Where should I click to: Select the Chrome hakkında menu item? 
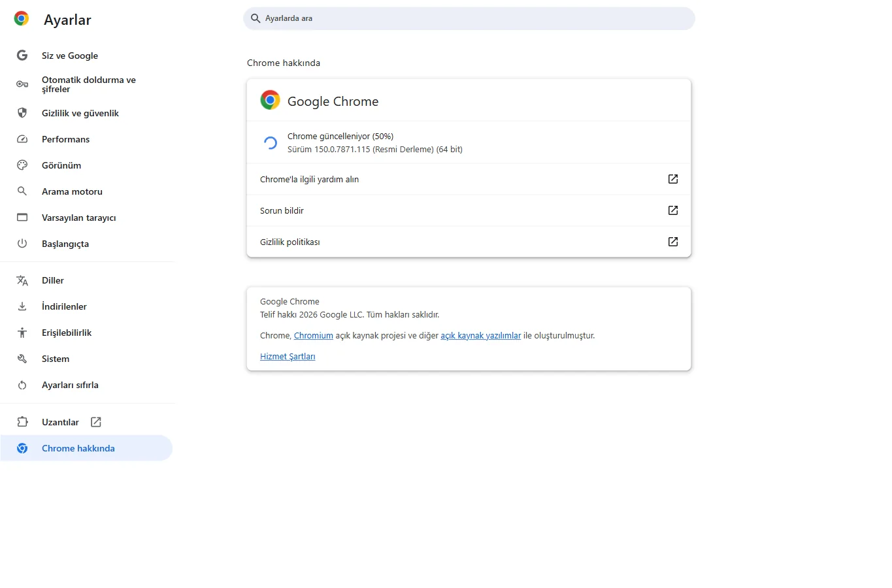coord(86,448)
